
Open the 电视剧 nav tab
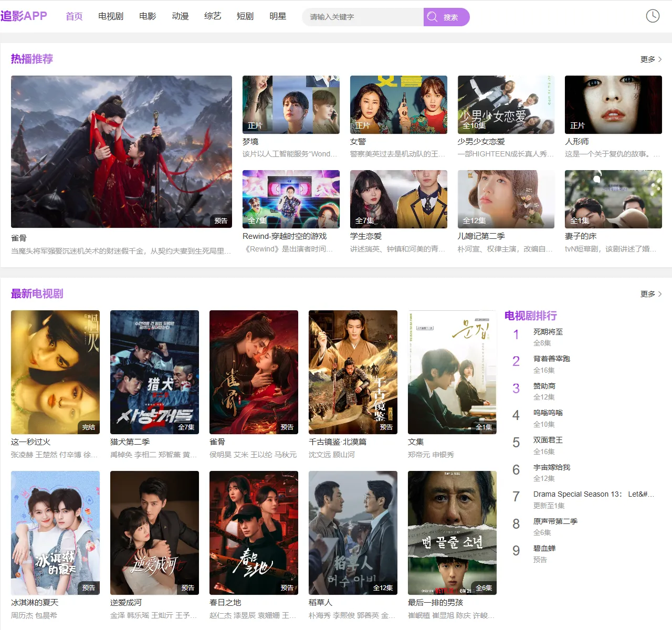[111, 16]
